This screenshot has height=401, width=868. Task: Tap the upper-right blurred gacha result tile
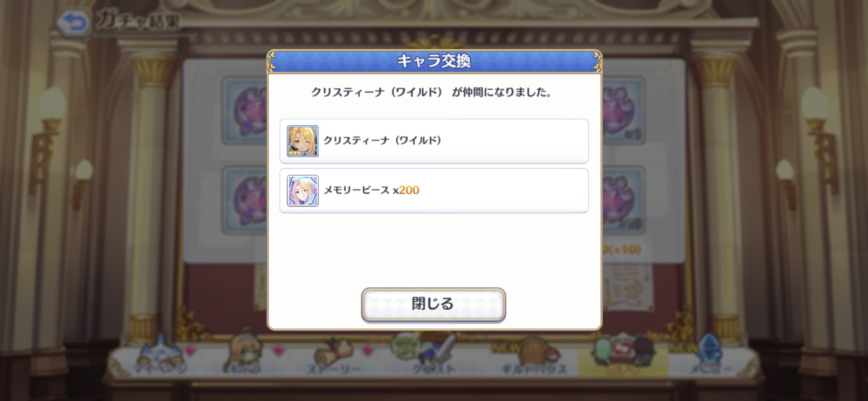[623, 111]
